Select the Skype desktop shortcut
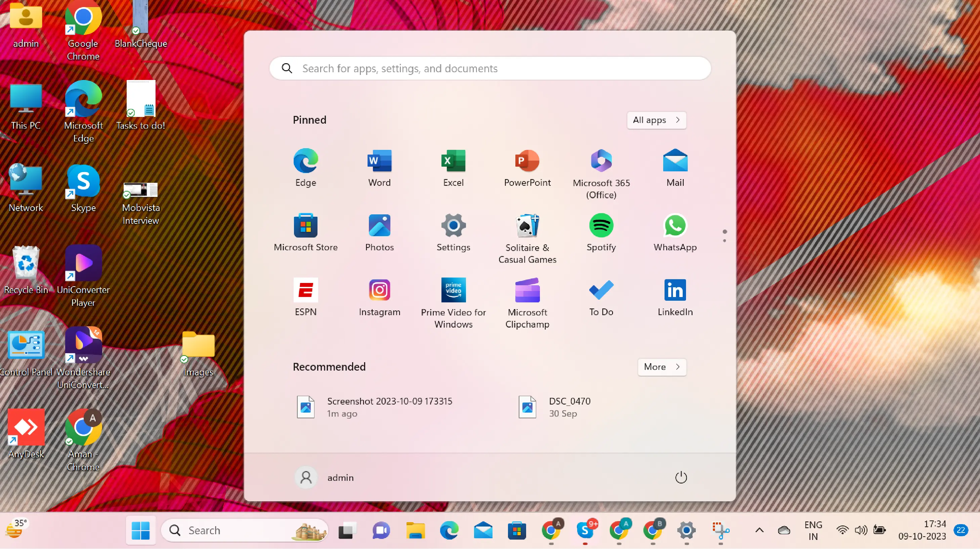This screenshot has width=980, height=549. coord(83,188)
